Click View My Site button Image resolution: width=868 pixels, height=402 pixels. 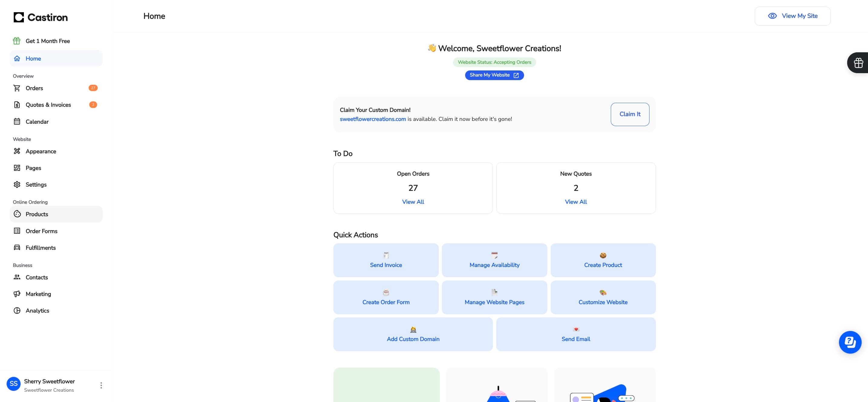(792, 16)
